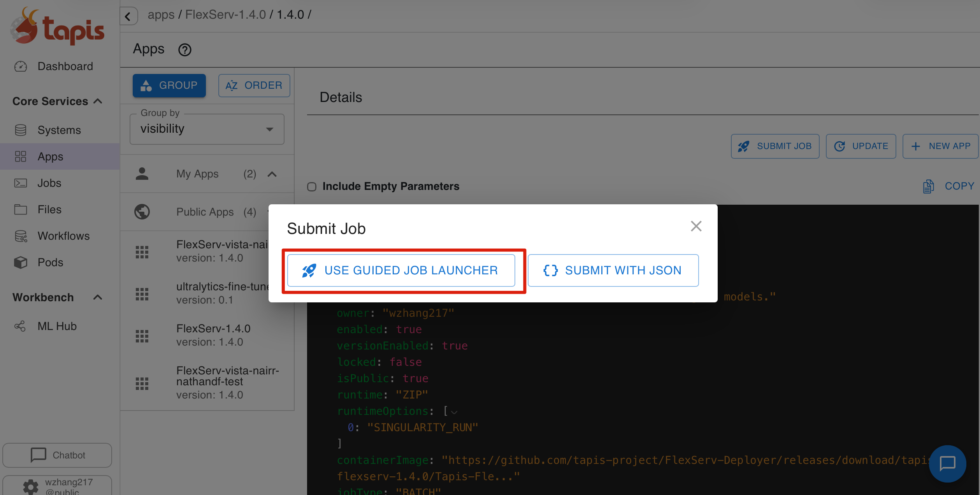This screenshot has height=495, width=980.
Task: Toggle Include Empty Parameters checkbox
Action: point(312,187)
